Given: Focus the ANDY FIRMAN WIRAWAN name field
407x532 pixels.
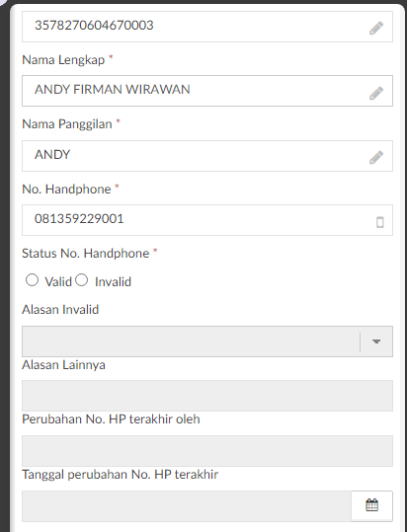Looking at the screenshot, I should 207,91.
